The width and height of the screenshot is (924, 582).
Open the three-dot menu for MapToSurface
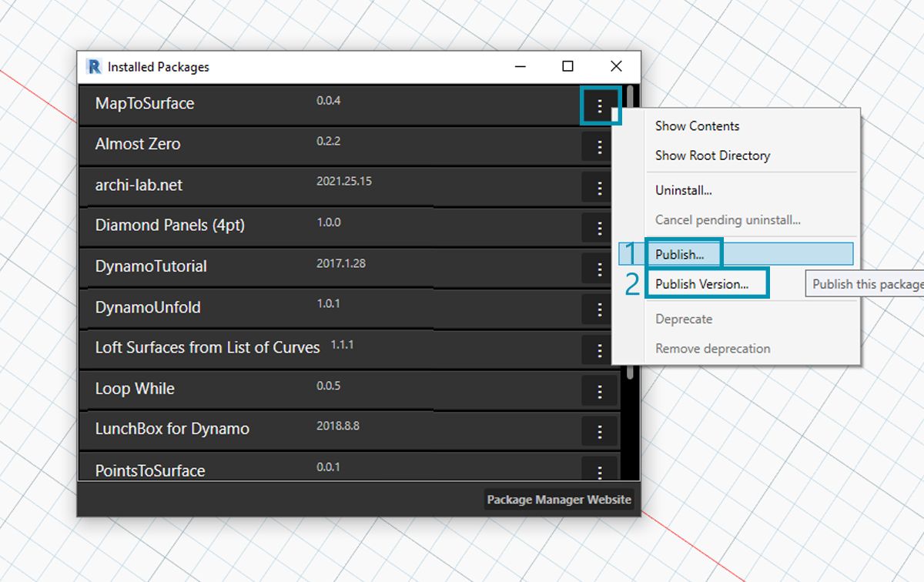[600, 105]
